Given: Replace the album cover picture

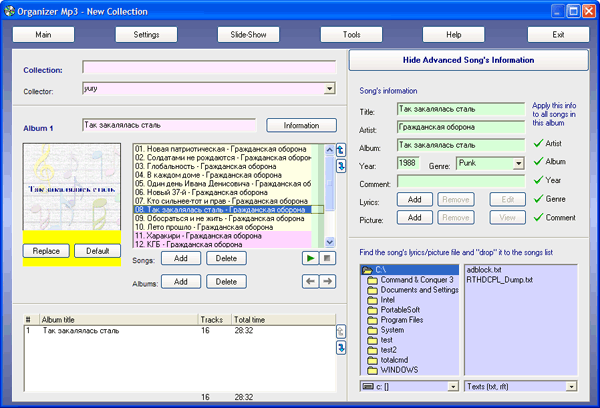Looking at the screenshot, I should [x=46, y=251].
